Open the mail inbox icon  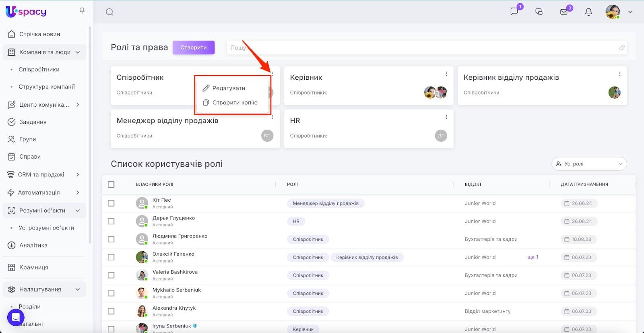[x=564, y=12]
